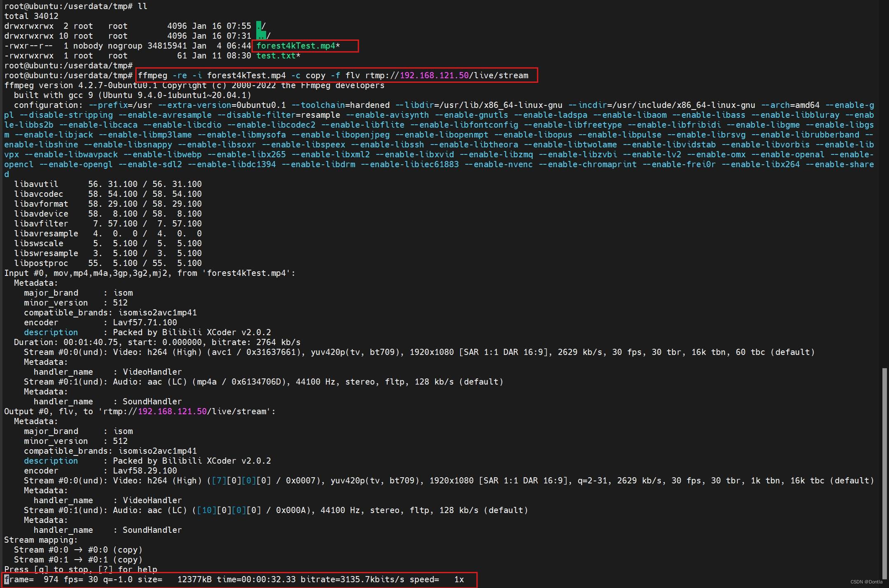
Task: Click the output 'minor_version : 512' line
Action: pos(76,441)
